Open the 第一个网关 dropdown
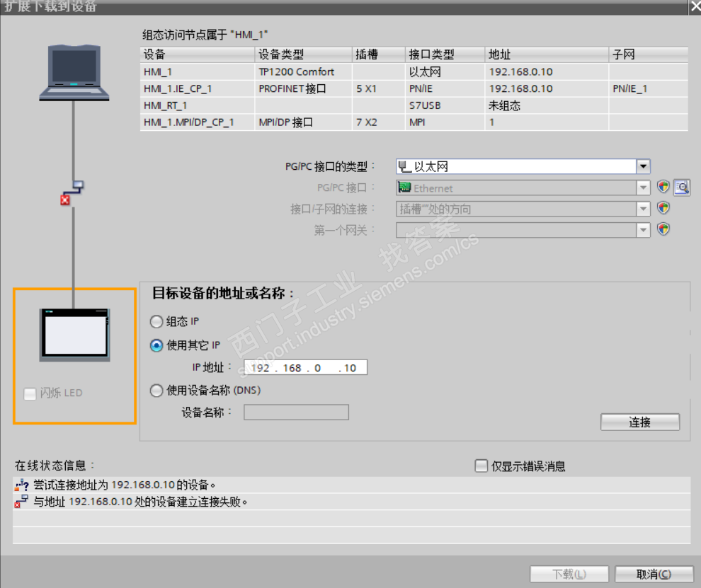Viewport: 701px width, 588px height. [x=643, y=230]
